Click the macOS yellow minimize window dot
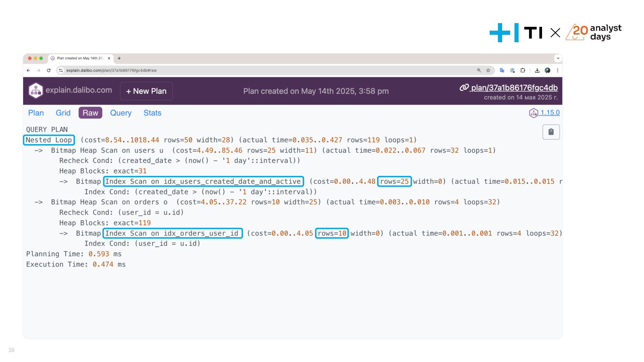 pos(35,58)
